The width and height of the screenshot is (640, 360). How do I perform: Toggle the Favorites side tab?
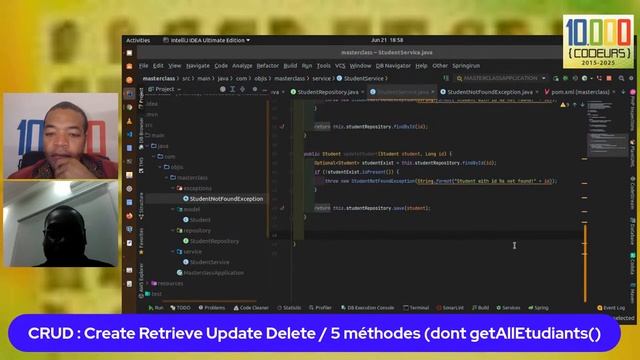point(141,241)
